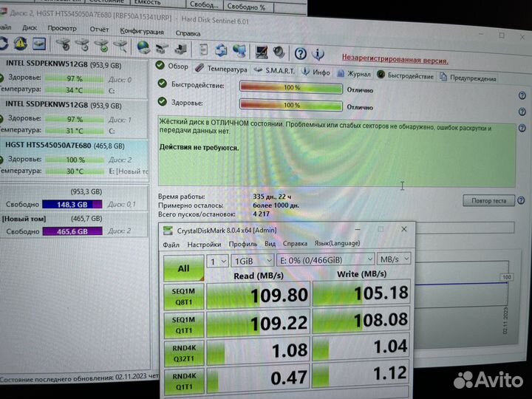532x399 pixels.
Task: Click the hard disk with clock toolbar icon
Action: [83, 45]
